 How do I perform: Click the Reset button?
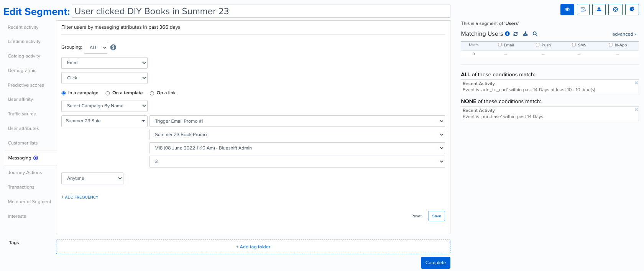pyautogui.click(x=416, y=216)
